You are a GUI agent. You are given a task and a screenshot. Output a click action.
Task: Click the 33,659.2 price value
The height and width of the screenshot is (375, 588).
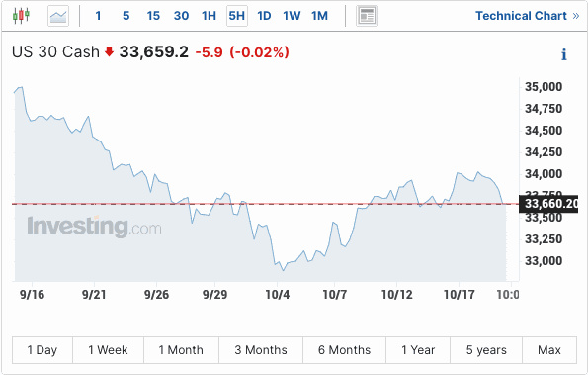(x=154, y=52)
